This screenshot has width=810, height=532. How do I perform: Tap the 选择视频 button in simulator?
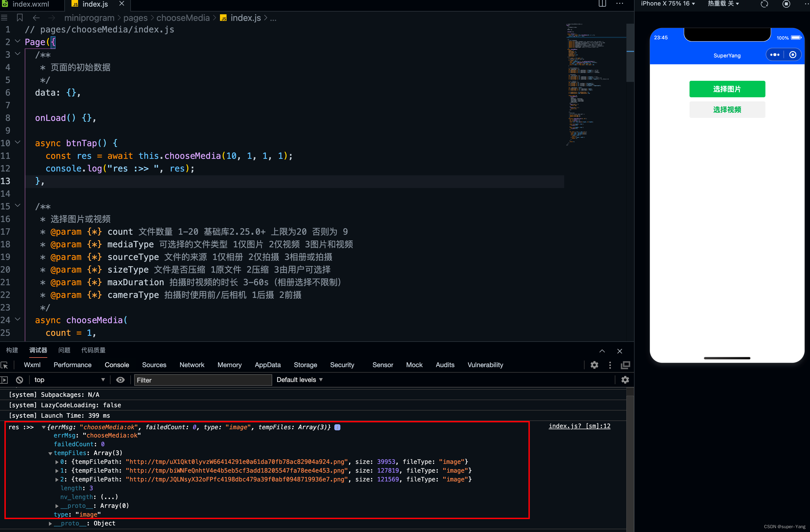[x=727, y=110]
